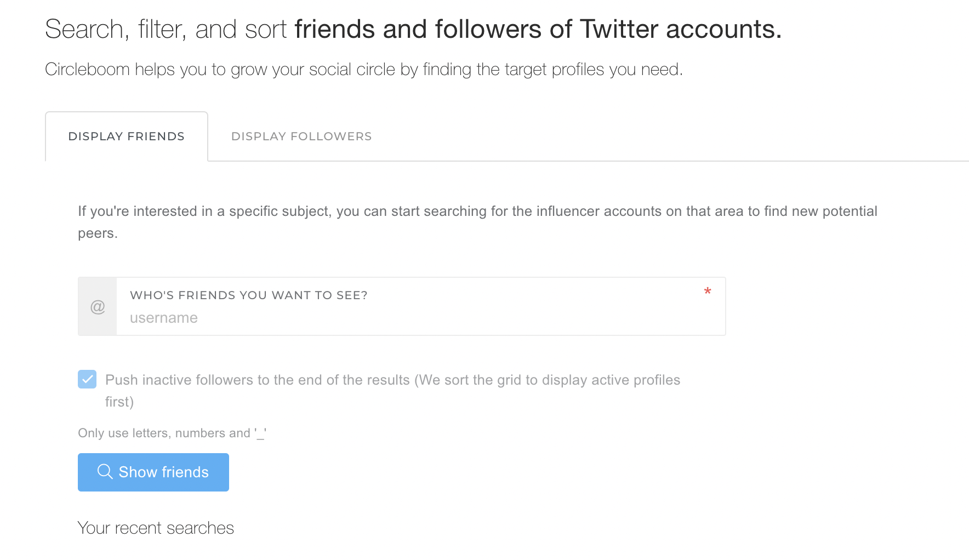Click the Circleboom helps you grow subtitle

pyautogui.click(x=364, y=70)
